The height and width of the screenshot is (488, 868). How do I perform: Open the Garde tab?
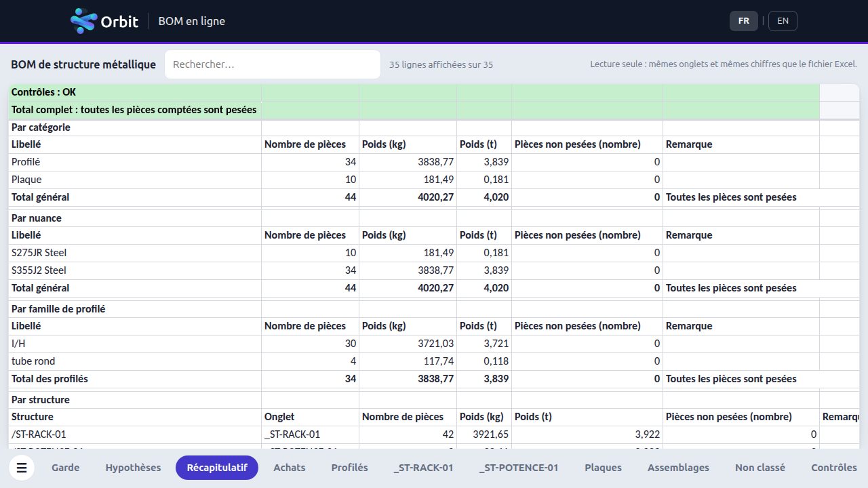(x=65, y=468)
